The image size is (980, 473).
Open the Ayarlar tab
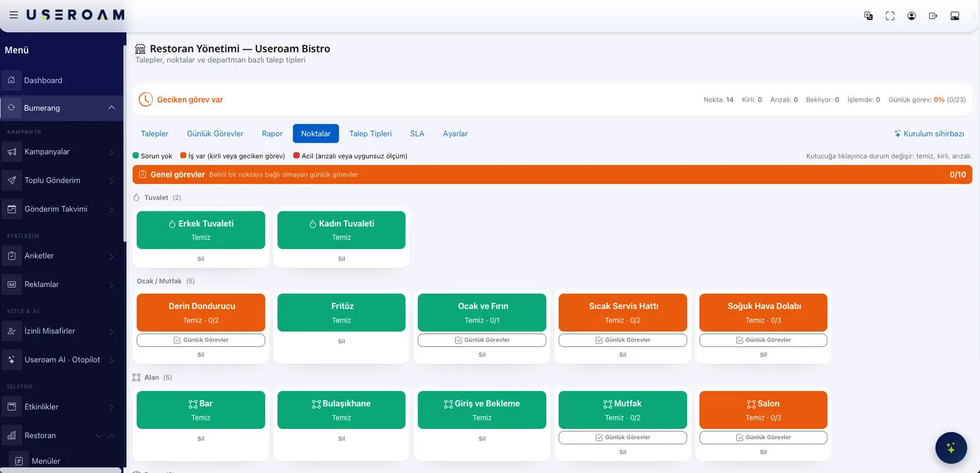tap(455, 134)
